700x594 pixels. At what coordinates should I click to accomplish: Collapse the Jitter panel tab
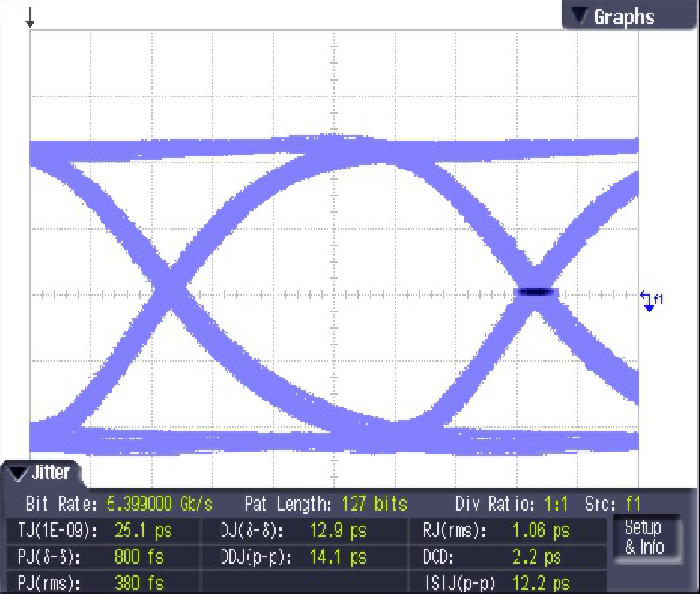tap(41, 473)
